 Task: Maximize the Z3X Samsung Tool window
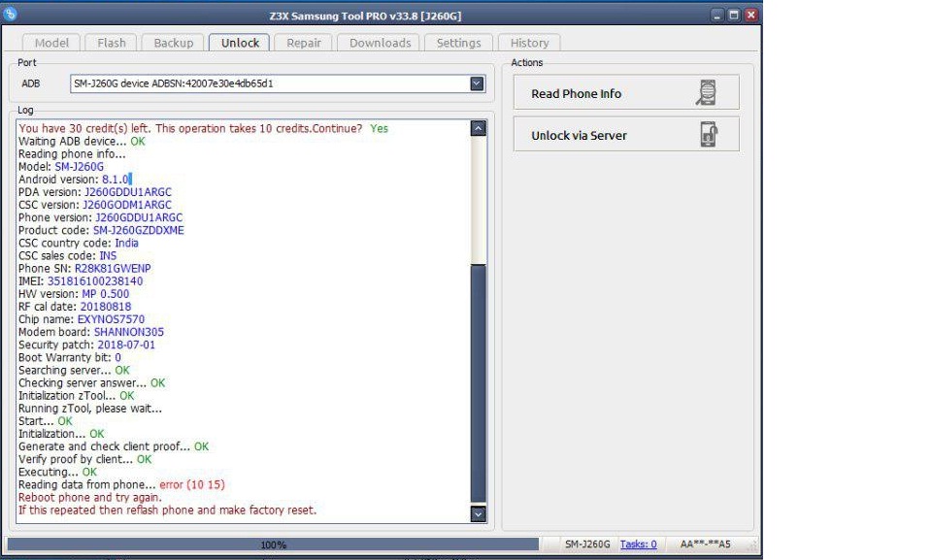click(734, 15)
